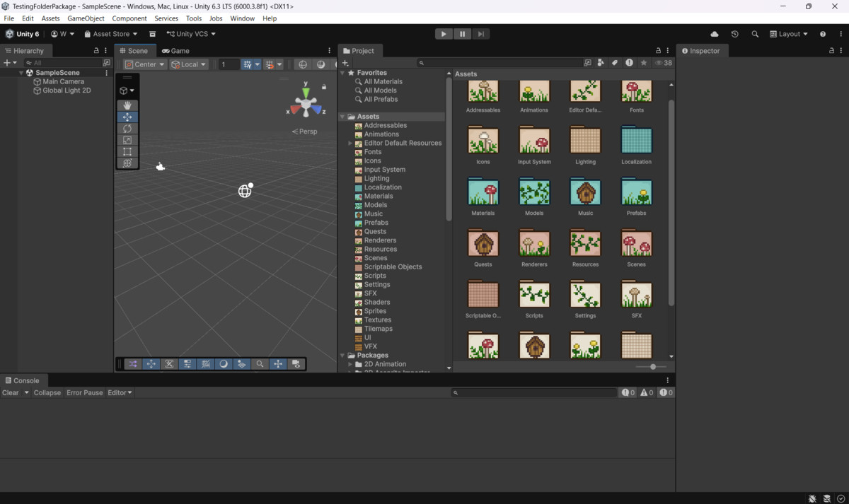Select the Rect tool in Scene
This screenshot has height=504, width=849.
point(127,151)
